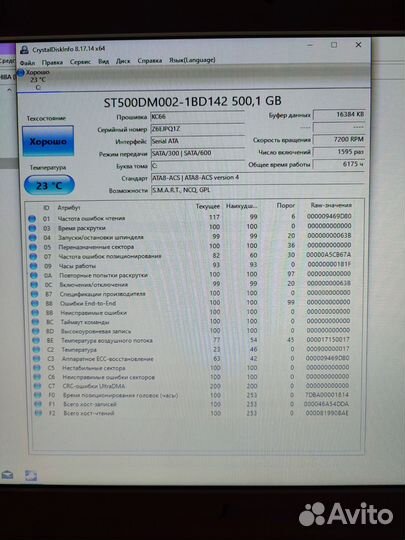
Task: Click the Атрибут column header
Action: [x=69, y=208]
